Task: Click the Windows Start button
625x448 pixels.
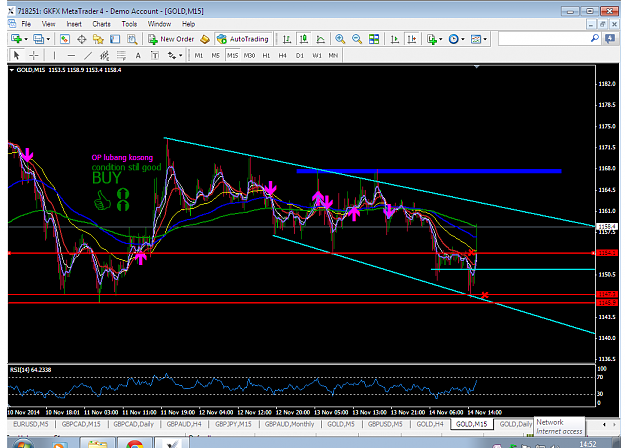Action: pyautogui.click(x=22, y=444)
